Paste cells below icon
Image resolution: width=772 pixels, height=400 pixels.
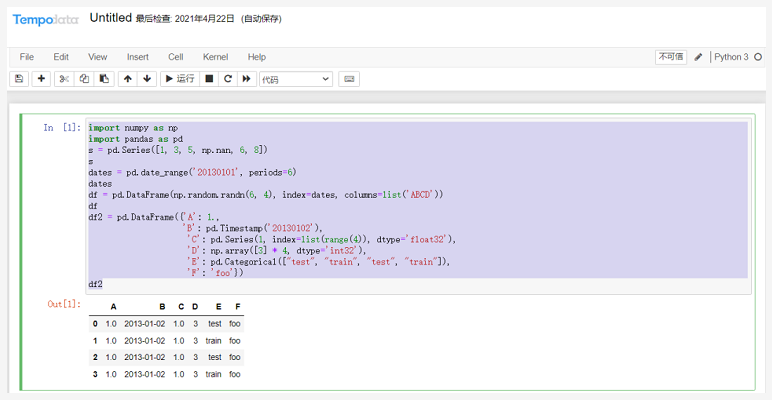tap(104, 79)
